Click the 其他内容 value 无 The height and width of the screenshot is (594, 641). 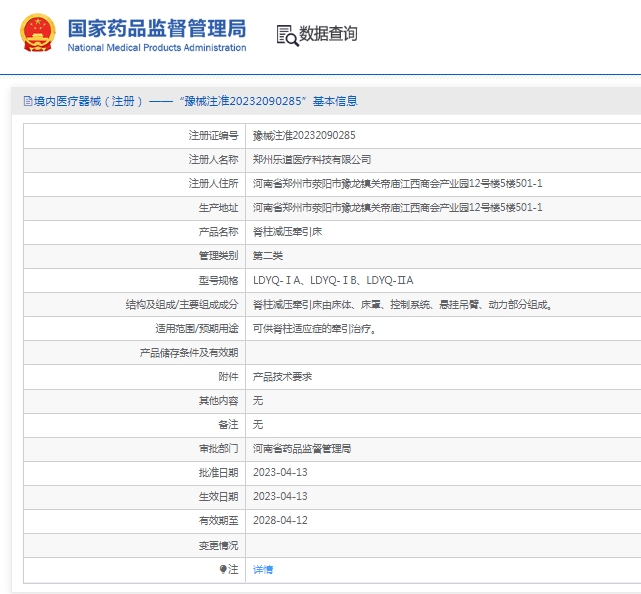point(258,401)
